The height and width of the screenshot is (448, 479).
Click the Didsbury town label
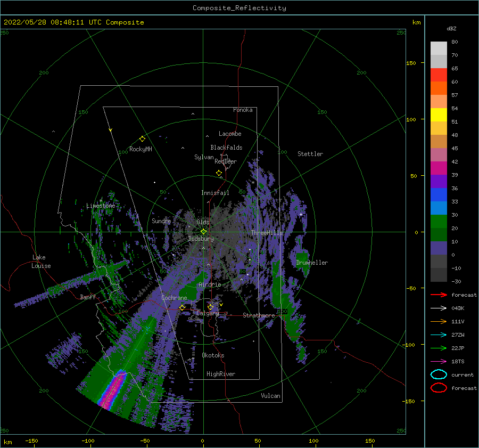click(201, 239)
